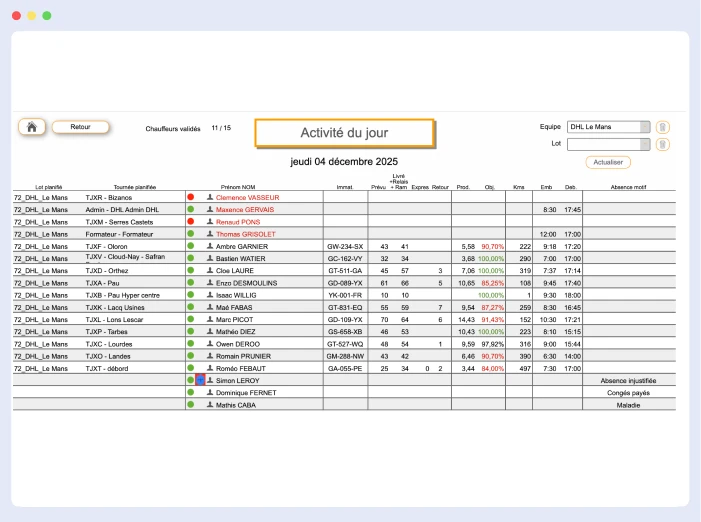701x522 pixels.
Task: Click the person icon beside Dominique FERNET
Action: click(210, 393)
